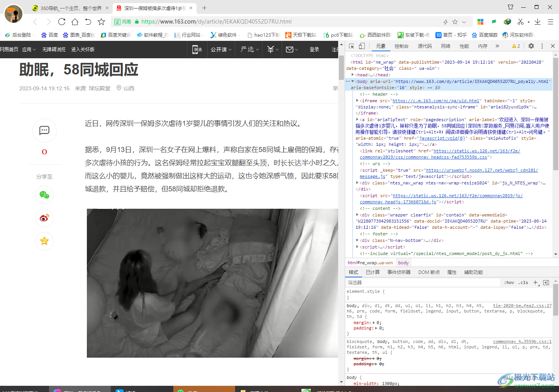Screen dimensions: 559x392
Task: Click the warnings count indicator showing 2
Action: [516, 46]
